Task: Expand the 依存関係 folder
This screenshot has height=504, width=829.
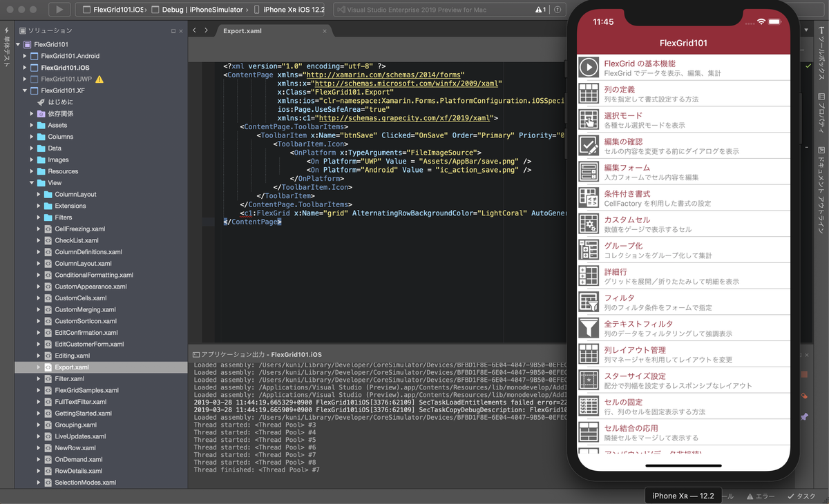Action: [x=32, y=114]
